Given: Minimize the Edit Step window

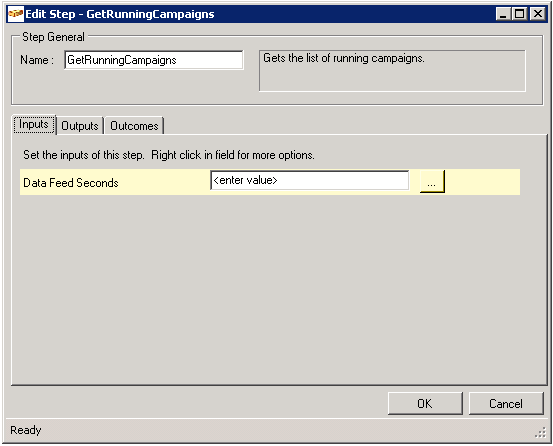Looking at the screenshot, I should point(503,14).
